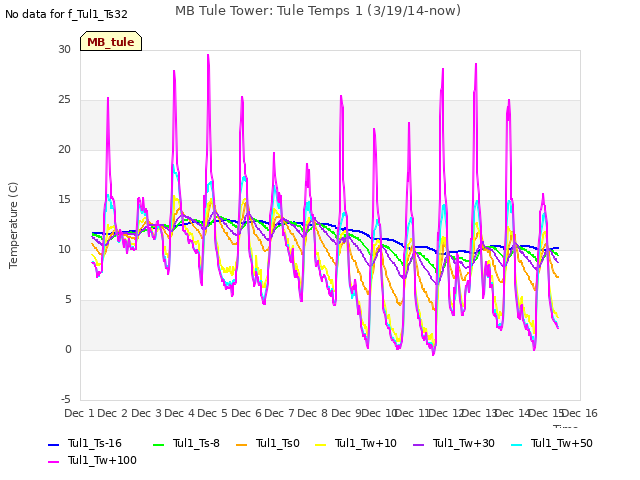Click the magenta peak near Dec 13
This screenshot has height=480, width=640.
pyautogui.click(x=476, y=64)
